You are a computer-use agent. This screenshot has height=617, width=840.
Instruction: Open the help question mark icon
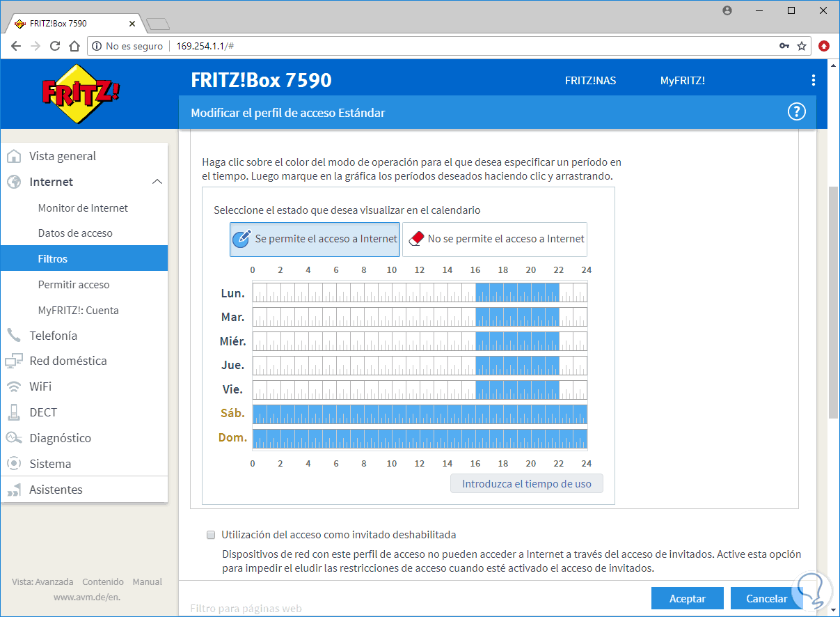point(796,112)
